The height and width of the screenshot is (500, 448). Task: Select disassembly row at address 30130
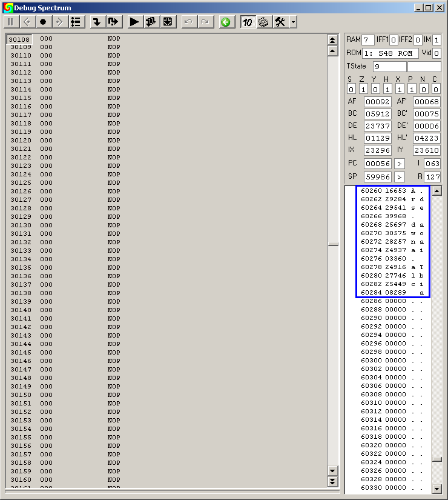166,225
